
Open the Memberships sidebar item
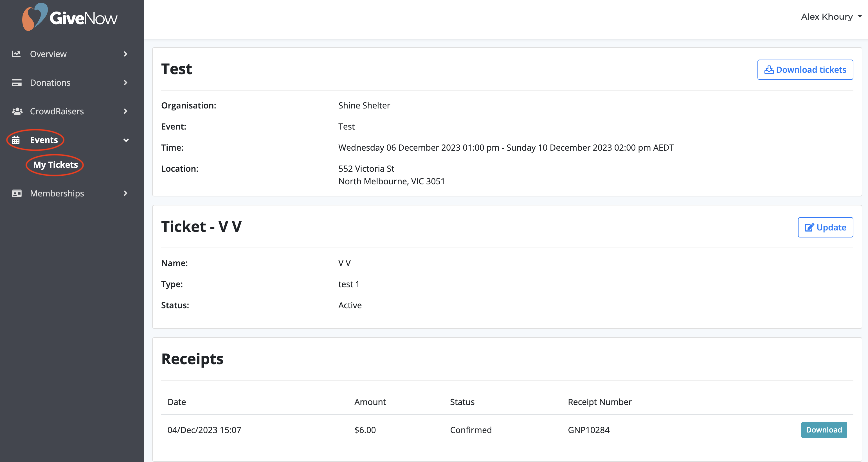(x=57, y=193)
